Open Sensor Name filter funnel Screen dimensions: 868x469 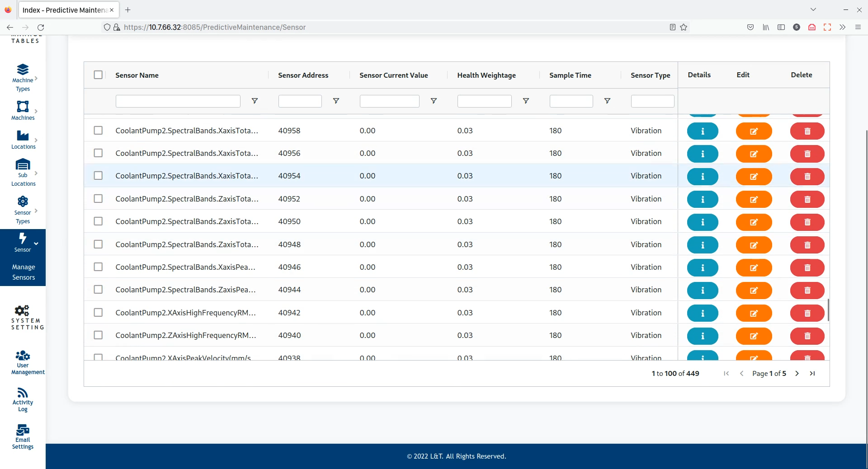[255, 101]
